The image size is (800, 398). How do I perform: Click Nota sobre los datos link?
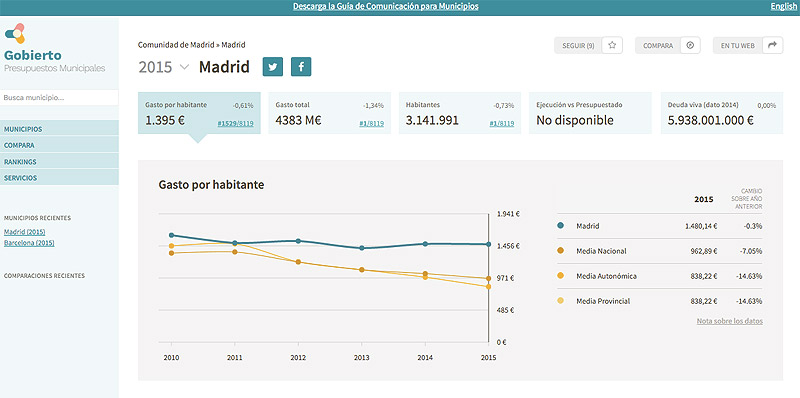tap(730, 321)
